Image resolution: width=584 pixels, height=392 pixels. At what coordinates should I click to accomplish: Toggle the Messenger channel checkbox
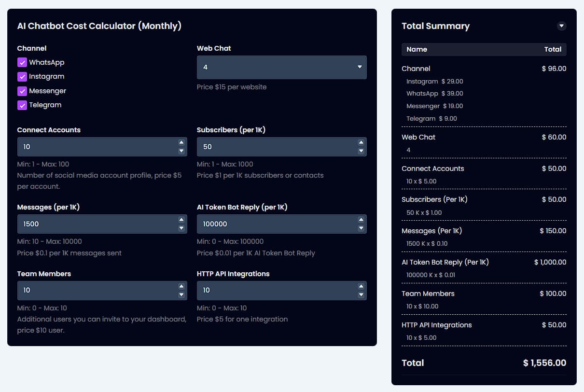click(x=22, y=91)
